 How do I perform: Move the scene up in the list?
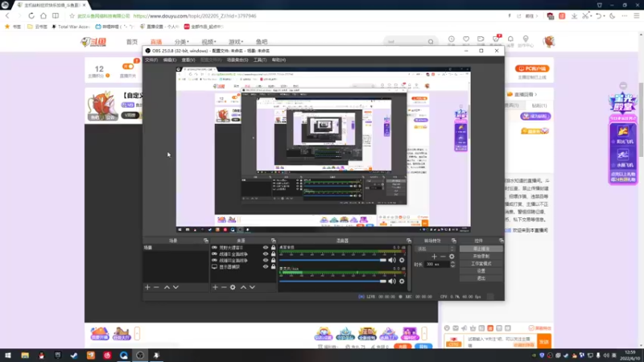tap(167, 287)
